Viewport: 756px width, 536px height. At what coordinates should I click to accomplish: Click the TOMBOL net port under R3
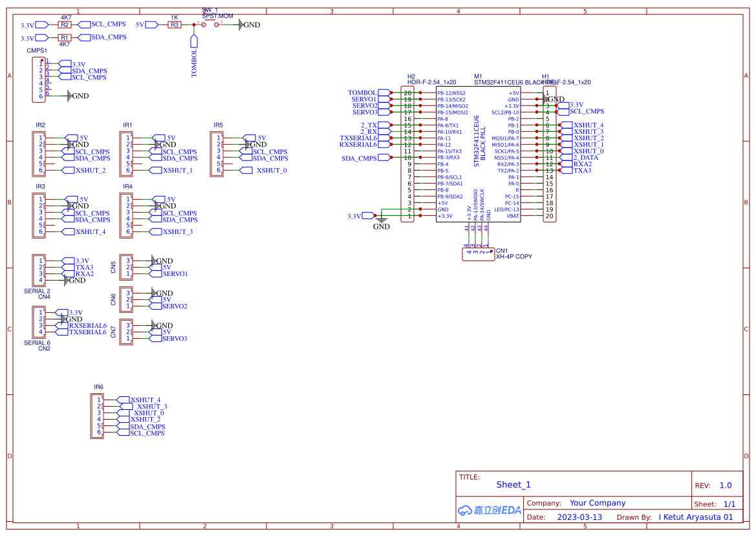(x=193, y=57)
